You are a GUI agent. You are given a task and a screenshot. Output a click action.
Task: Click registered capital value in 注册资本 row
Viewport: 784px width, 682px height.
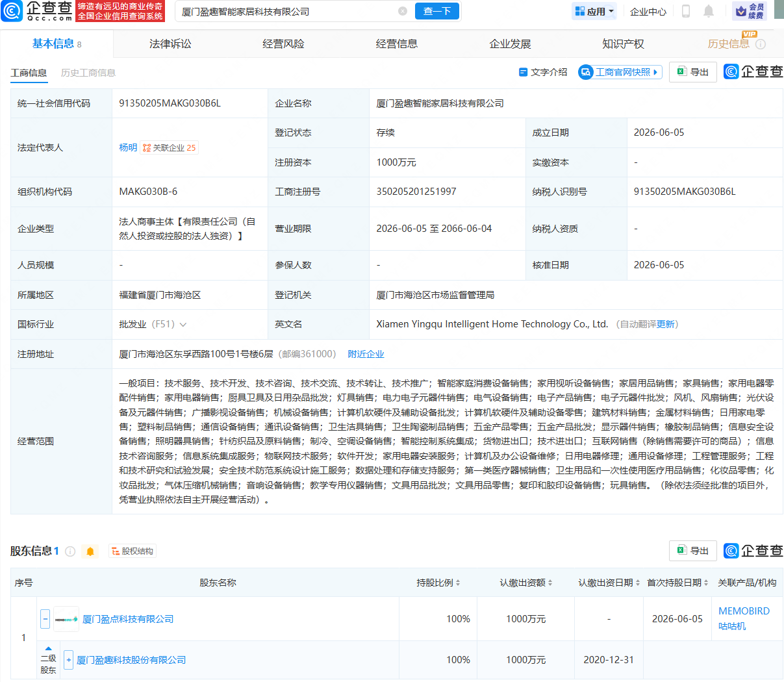click(396, 162)
